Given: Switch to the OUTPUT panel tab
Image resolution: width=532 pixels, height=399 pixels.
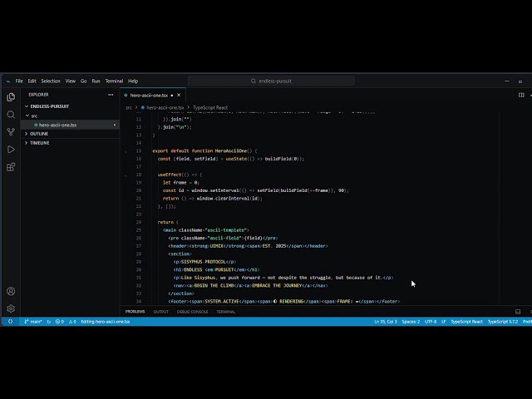Looking at the screenshot, I should [x=160, y=312].
